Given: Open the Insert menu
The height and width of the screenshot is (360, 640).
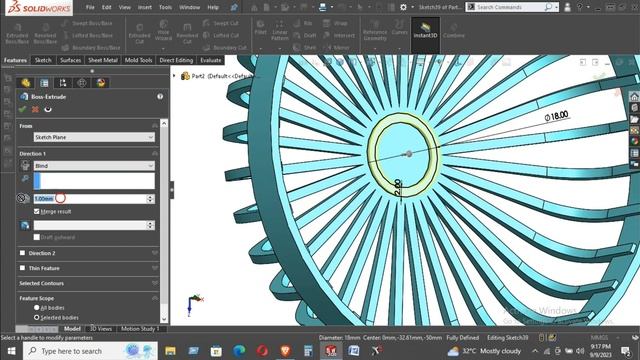Looking at the screenshot, I should 144,7.
